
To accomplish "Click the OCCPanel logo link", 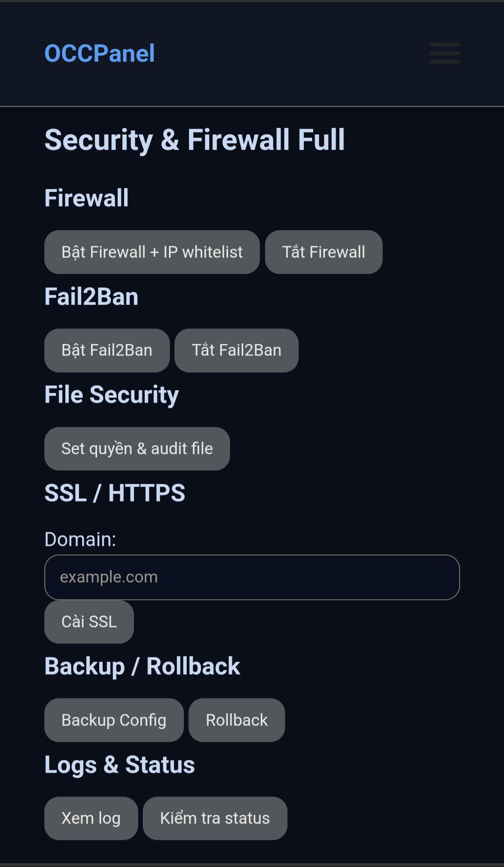I will pos(99,53).
